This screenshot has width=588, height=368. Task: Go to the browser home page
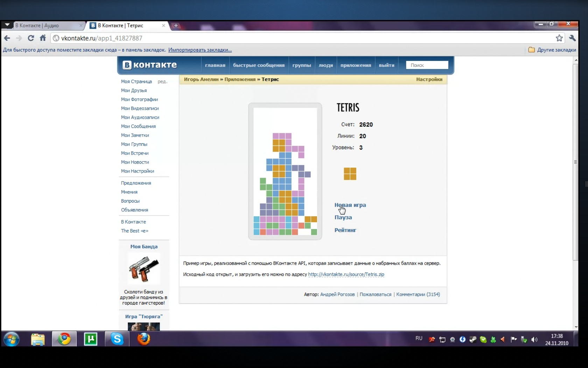[43, 38]
